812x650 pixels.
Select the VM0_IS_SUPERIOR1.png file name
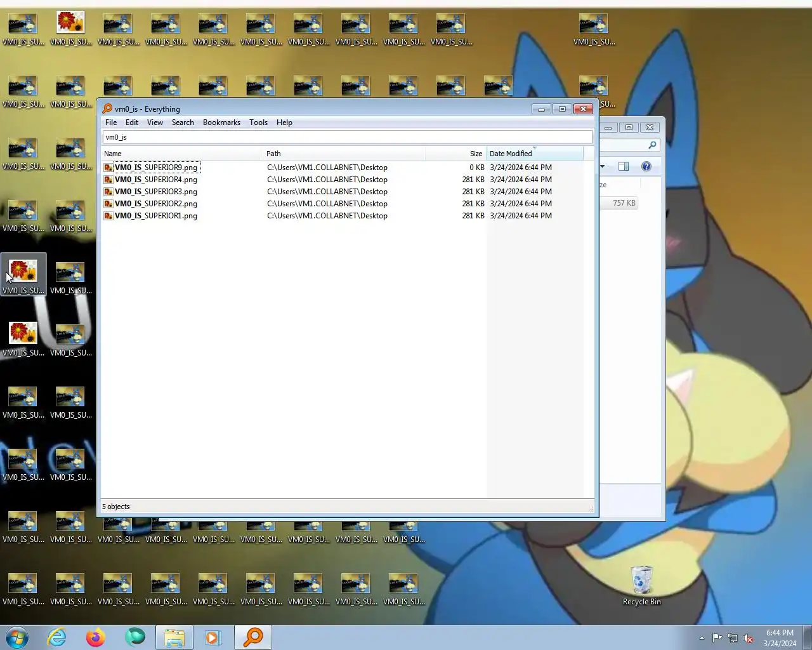(x=156, y=216)
